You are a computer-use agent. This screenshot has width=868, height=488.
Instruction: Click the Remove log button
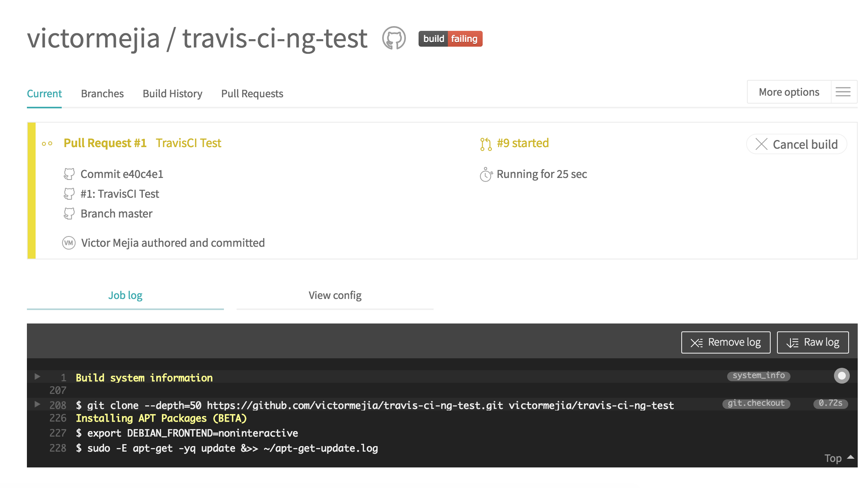pyautogui.click(x=726, y=342)
